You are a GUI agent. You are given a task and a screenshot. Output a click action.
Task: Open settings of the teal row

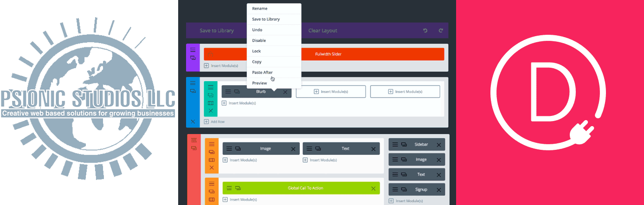211,87
